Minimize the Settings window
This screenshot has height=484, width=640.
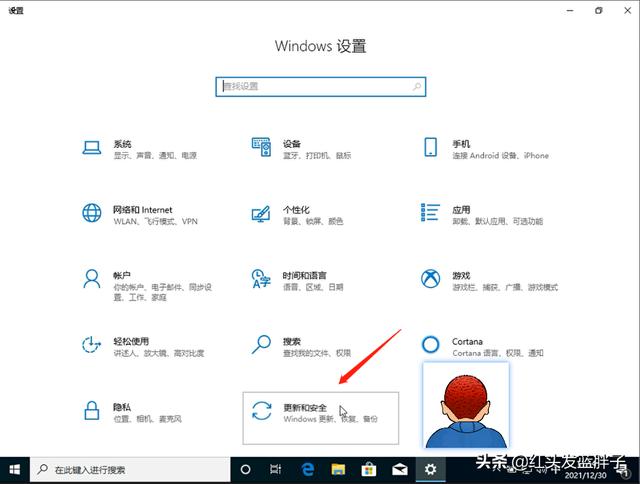click(570, 11)
